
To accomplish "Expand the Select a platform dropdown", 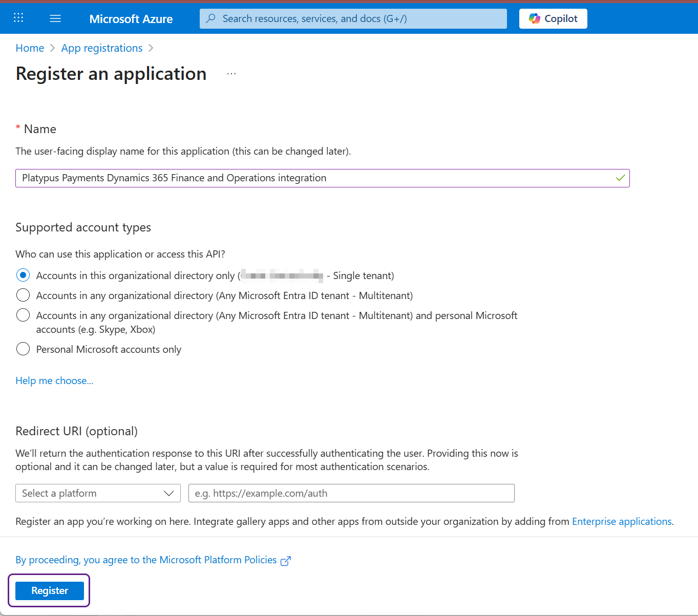I will (98, 493).
